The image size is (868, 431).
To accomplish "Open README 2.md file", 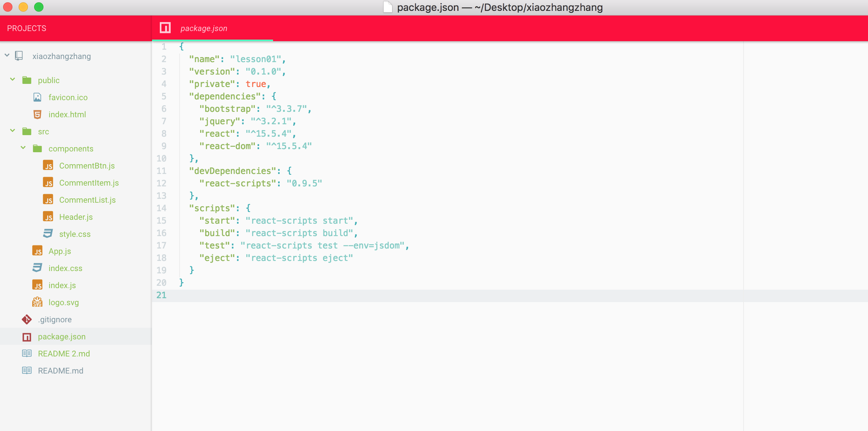I will pyautogui.click(x=64, y=354).
